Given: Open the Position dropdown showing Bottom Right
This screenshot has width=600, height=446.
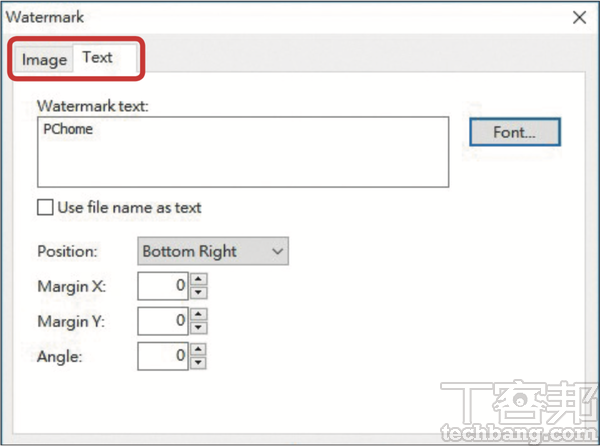Looking at the screenshot, I should (x=213, y=251).
